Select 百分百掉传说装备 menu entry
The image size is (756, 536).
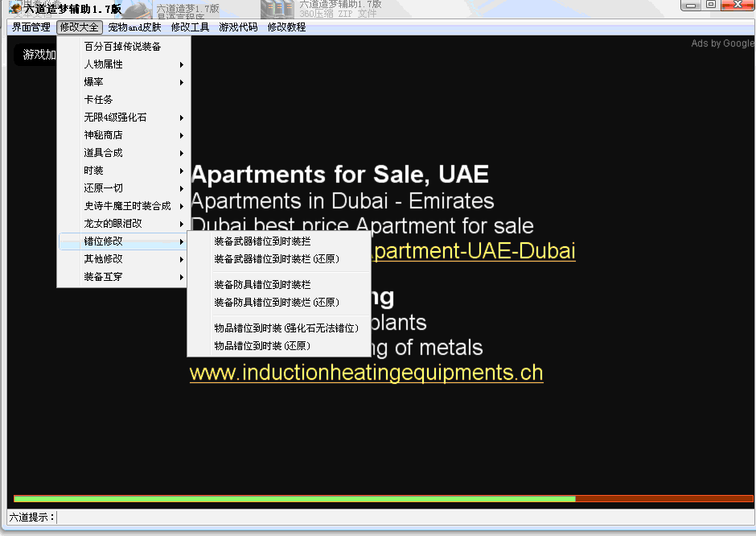pos(124,47)
